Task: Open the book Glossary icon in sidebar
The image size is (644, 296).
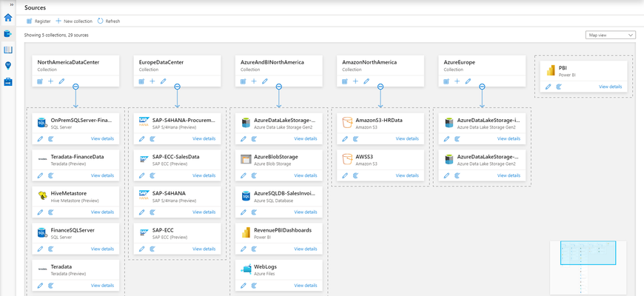Action: tap(8, 50)
